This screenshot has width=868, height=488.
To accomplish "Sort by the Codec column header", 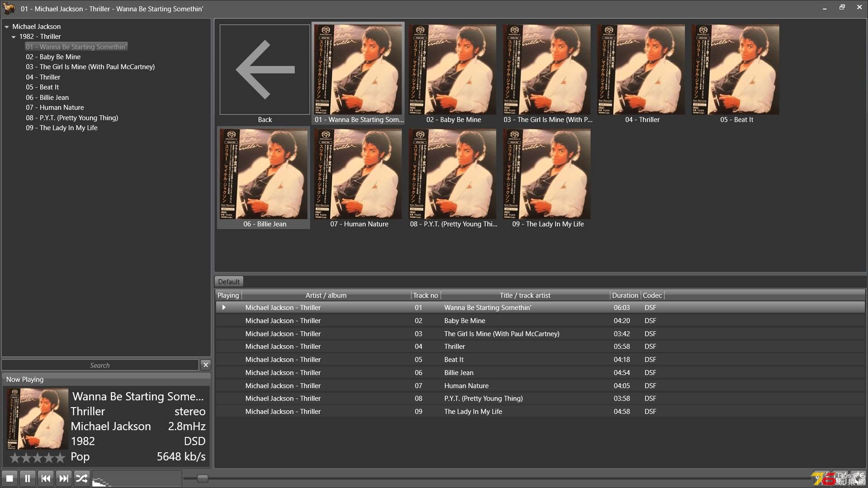I will click(x=652, y=295).
